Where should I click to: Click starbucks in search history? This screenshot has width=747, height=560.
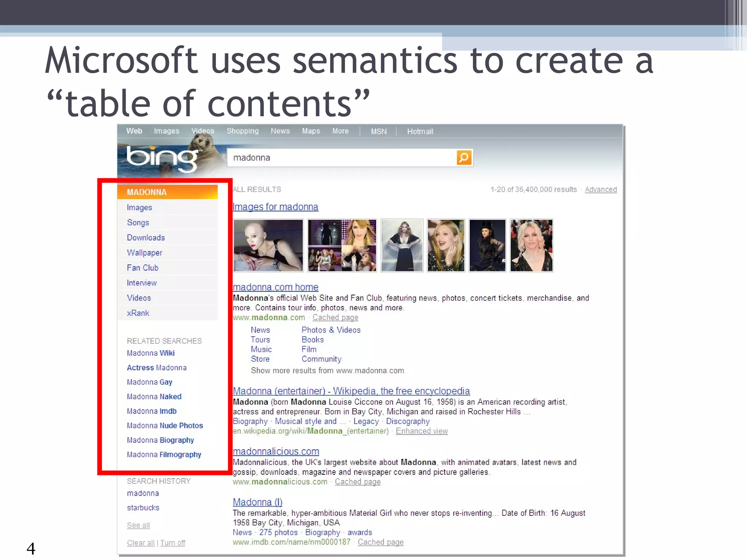coord(143,507)
